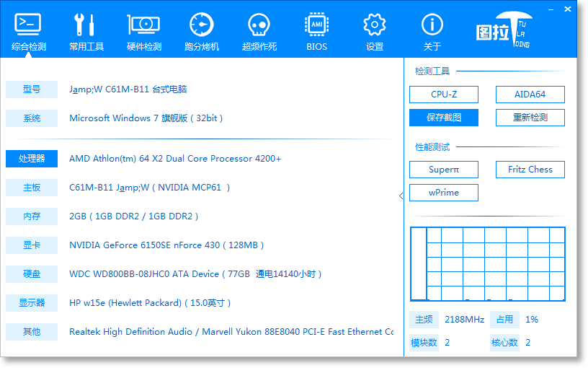Click the AMD Athlon 64 X2 processor text
Screen dimensions: 588x368
(175, 159)
